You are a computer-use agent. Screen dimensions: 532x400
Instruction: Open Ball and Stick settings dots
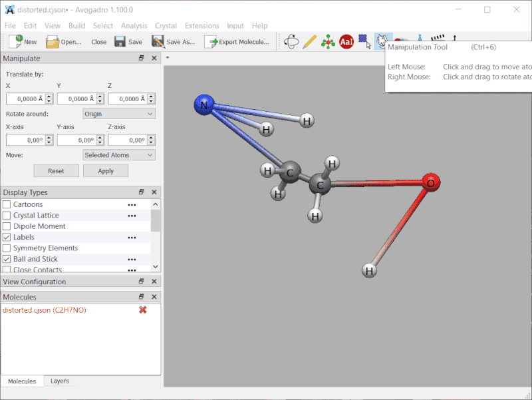click(x=132, y=260)
